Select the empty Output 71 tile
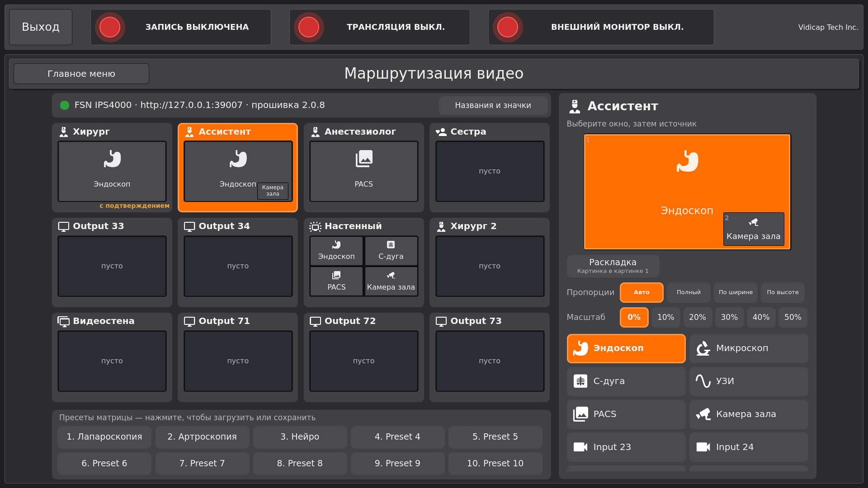The height and width of the screenshot is (488, 868). click(238, 361)
